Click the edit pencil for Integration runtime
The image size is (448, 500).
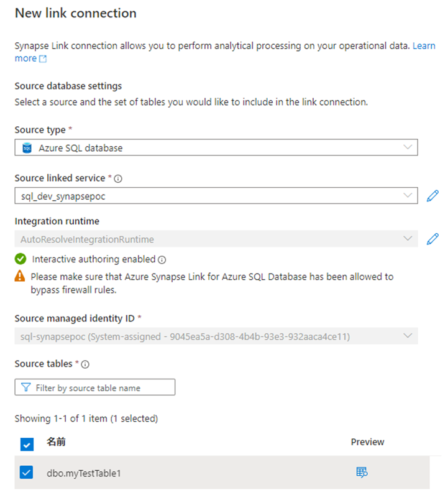click(x=432, y=239)
